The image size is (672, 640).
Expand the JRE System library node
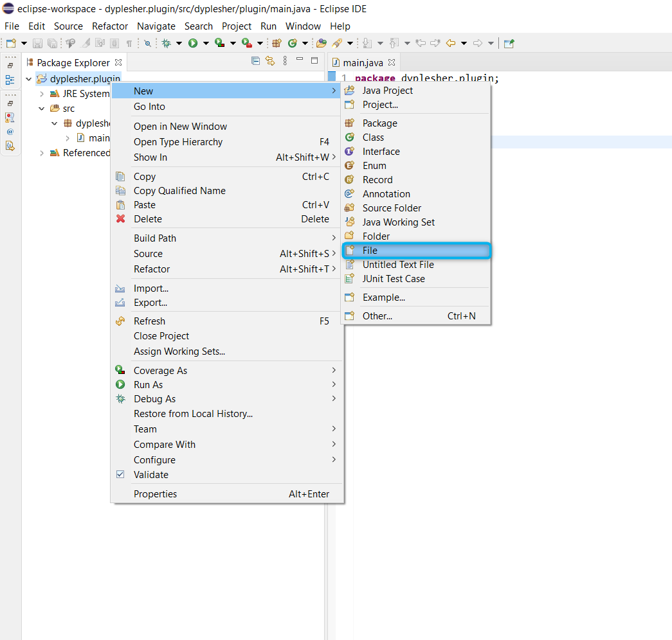tap(42, 94)
